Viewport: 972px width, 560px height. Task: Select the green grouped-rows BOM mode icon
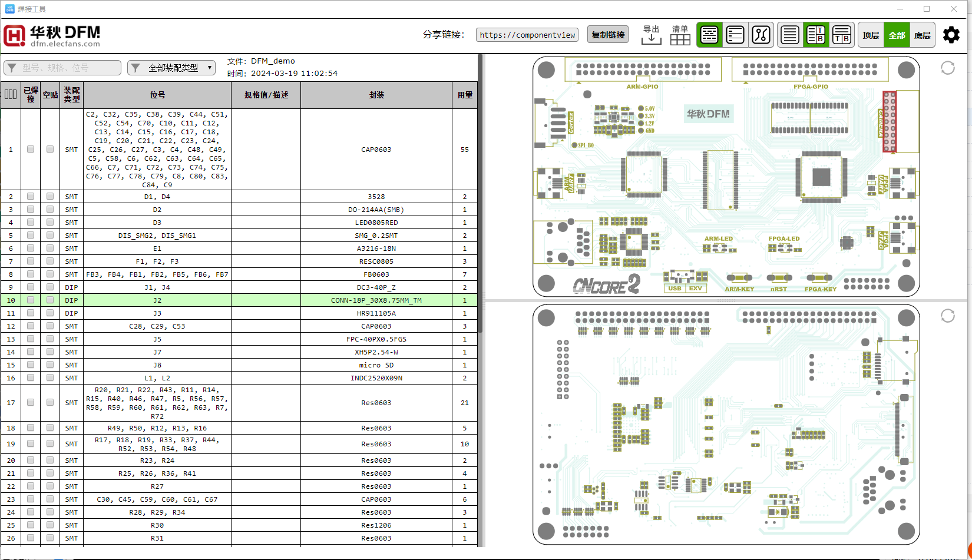(709, 35)
